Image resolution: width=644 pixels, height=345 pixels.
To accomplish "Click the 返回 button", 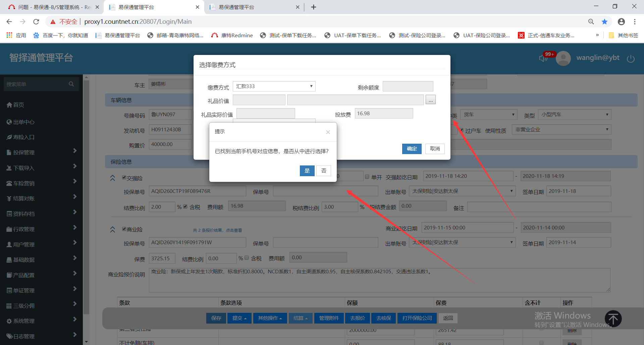I will [448, 318].
